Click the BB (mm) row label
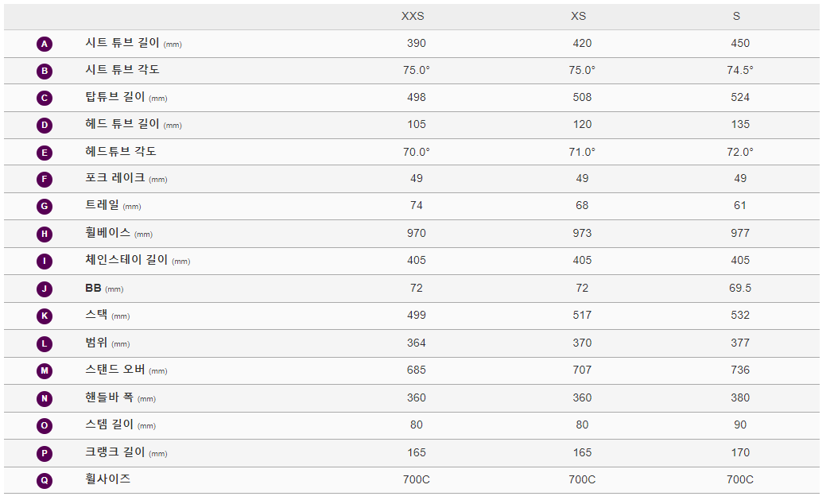This screenshot has height=504, width=830. (x=104, y=289)
